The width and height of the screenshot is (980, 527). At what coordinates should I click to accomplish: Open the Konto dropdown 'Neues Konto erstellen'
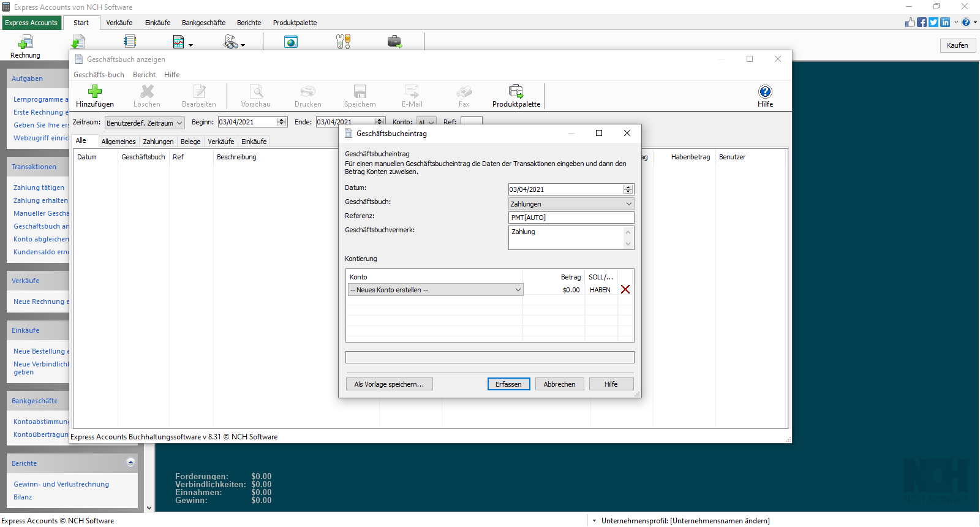435,289
